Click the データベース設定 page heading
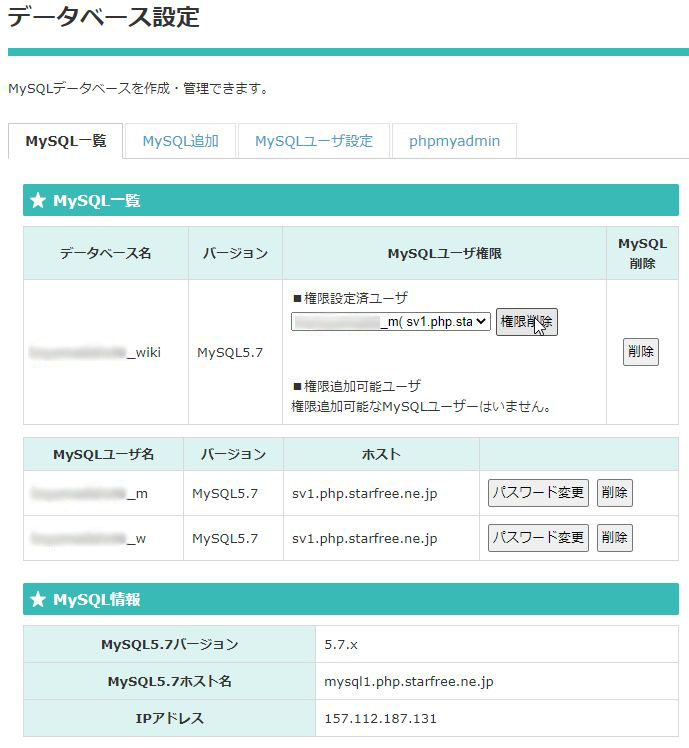Screen dimensions: 689x748 coord(104,17)
